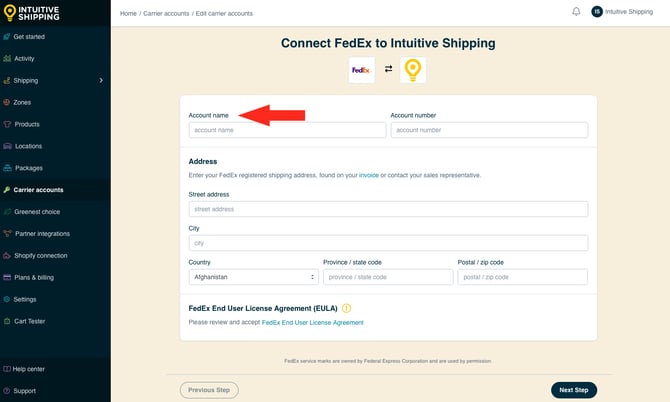Screen dimensions: 670x402
Task: Open notifications bell
Action: [576, 12]
